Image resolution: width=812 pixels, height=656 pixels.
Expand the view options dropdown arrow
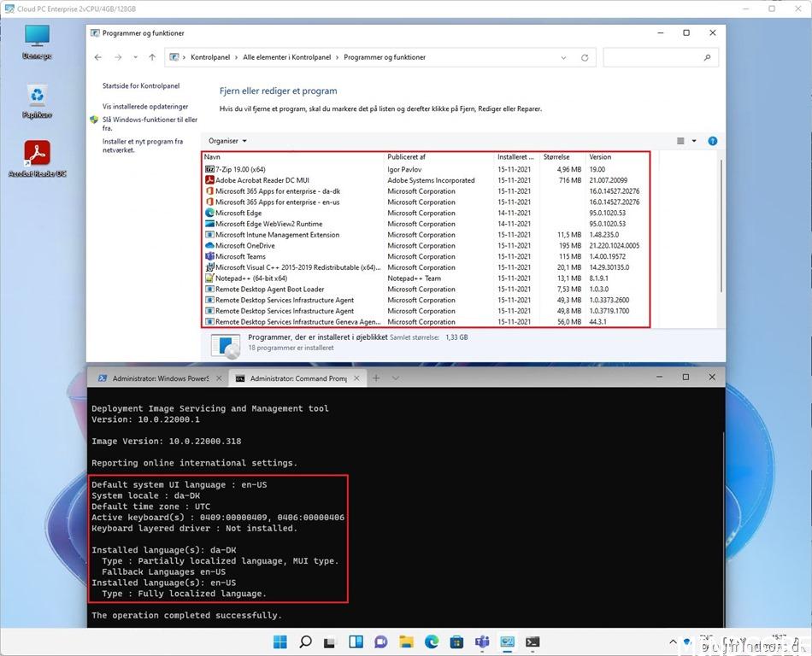(694, 141)
